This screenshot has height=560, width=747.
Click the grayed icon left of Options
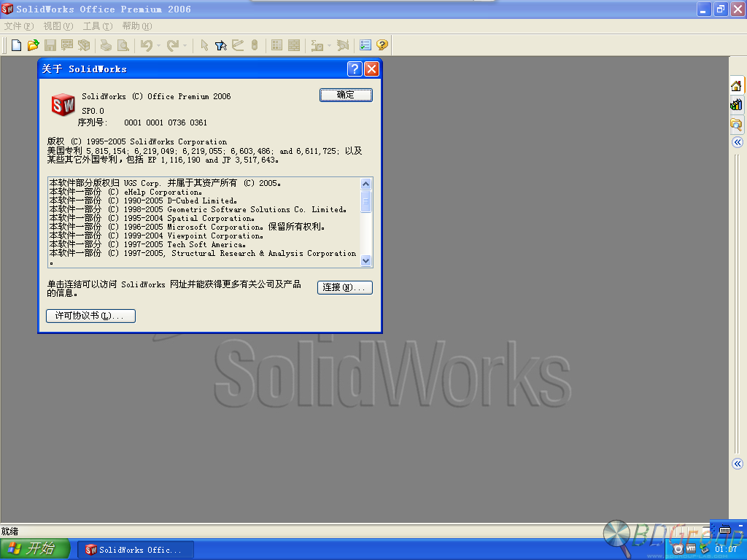343,45
